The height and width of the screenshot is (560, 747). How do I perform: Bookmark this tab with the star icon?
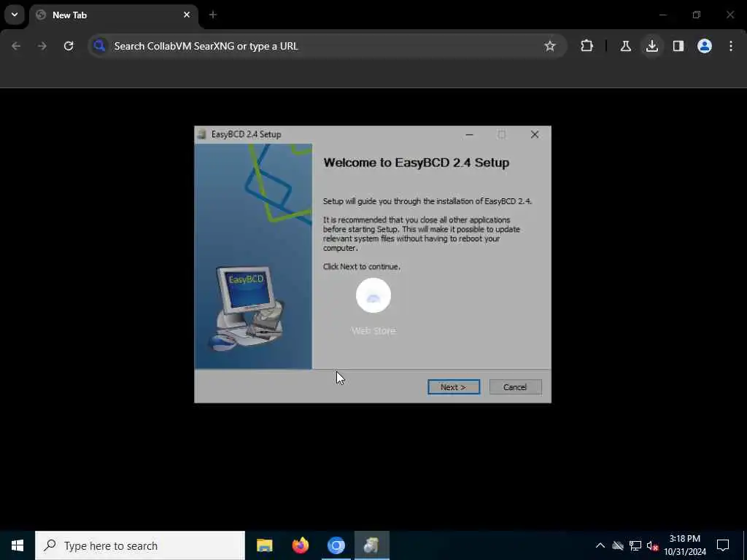click(550, 46)
